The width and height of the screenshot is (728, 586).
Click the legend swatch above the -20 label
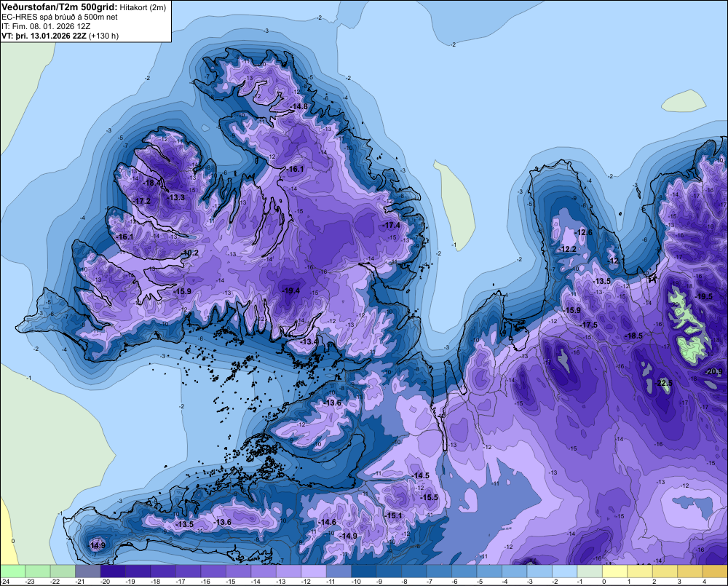[113, 571]
